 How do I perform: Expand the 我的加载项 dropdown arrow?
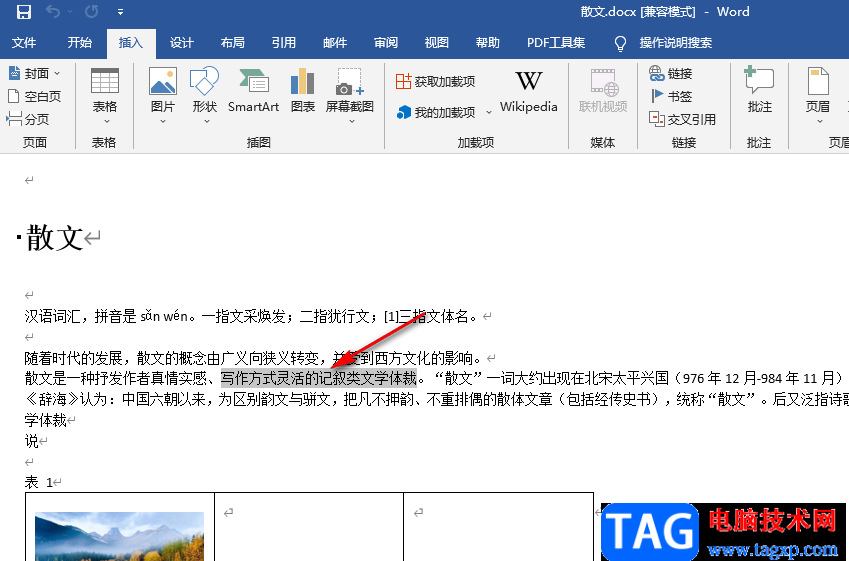click(488, 113)
